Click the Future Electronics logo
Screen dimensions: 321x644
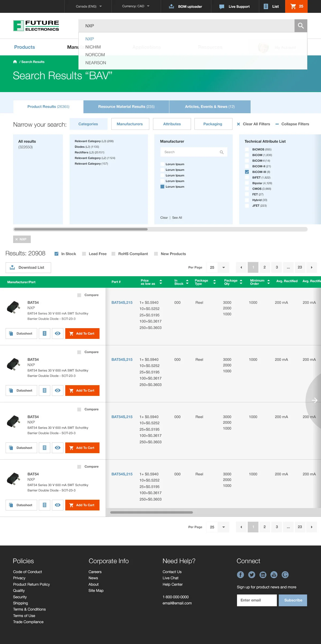tap(36, 26)
